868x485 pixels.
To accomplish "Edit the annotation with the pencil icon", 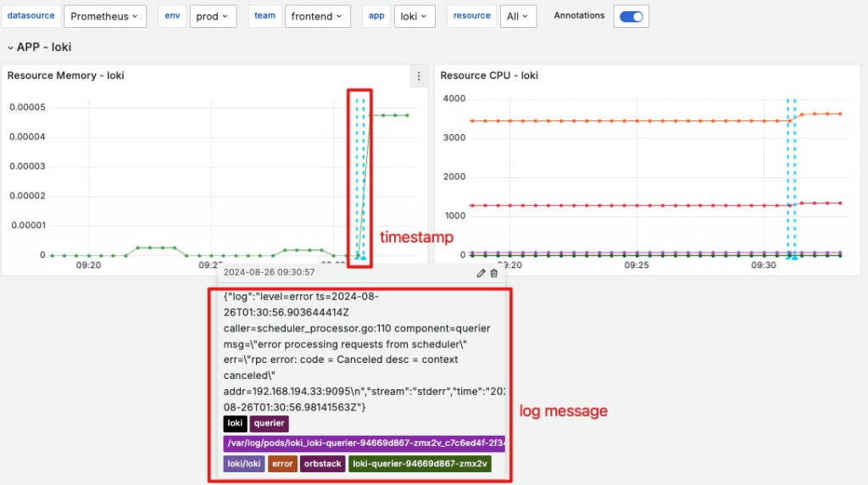I will 481,273.
